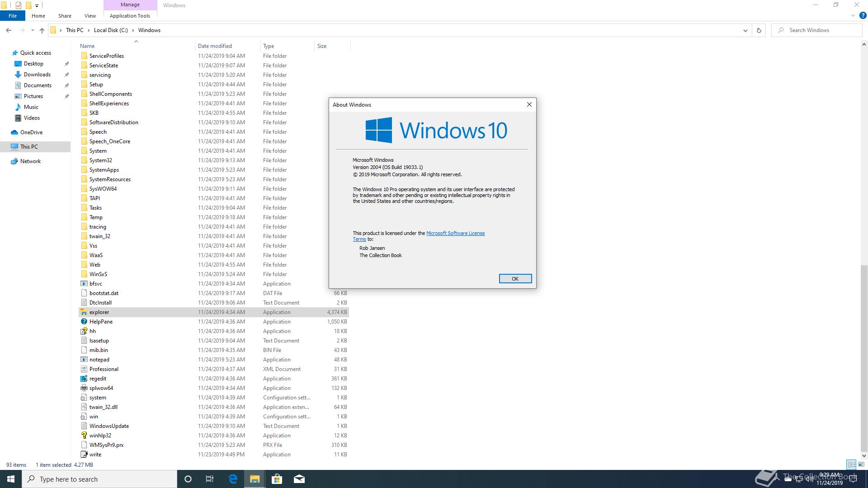This screenshot has width=868, height=488.
Task: Click the explorer application file icon
Action: 84,312
